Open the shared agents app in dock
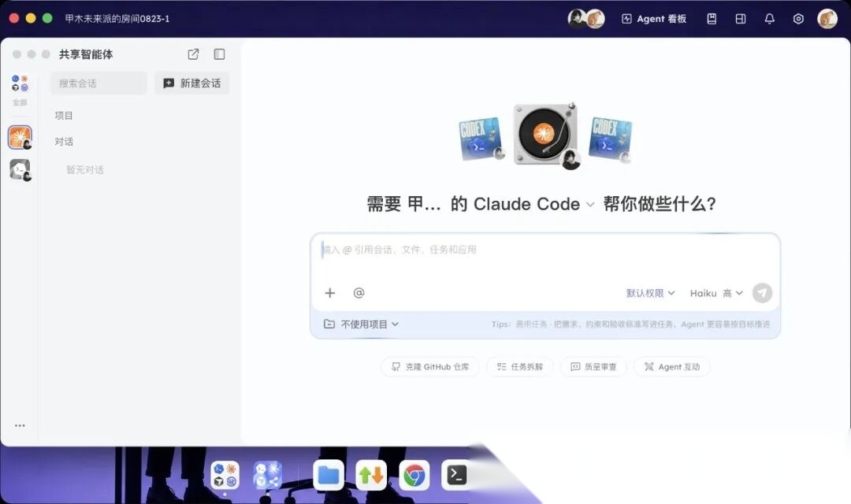The image size is (851, 504). pyautogui.click(x=268, y=475)
